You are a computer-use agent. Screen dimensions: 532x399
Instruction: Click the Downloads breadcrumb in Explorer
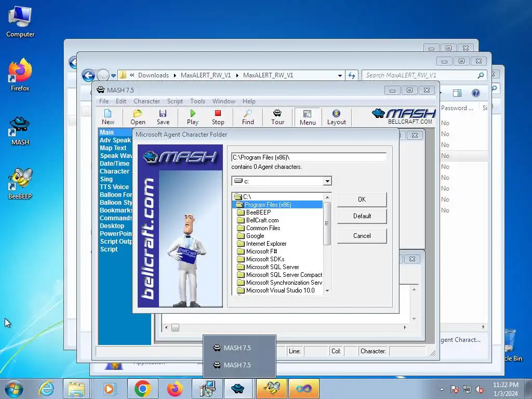[153, 75]
